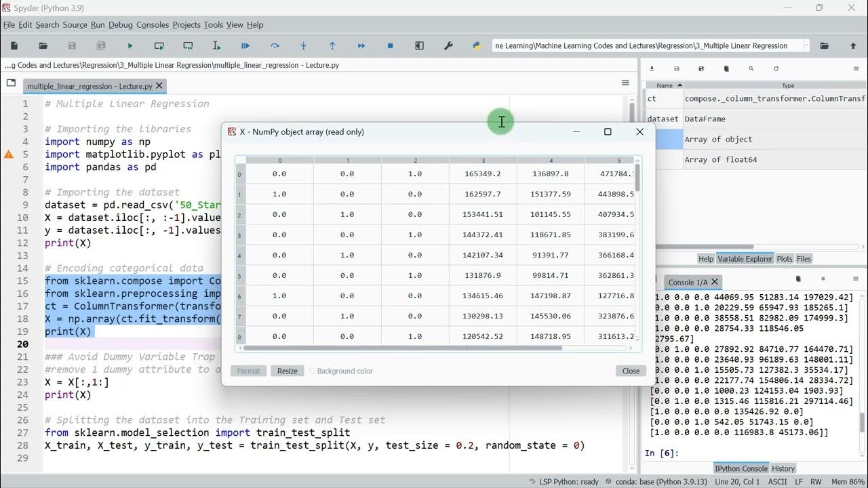Screen dimensions: 868x488
Task: Continue execution with the double-arrow icon
Action: [361, 45]
